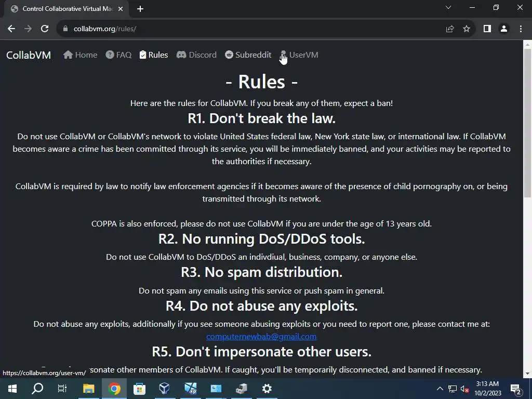
Task: Click the "R4. Do not abuse any exploits." heading
Action: click(x=261, y=306)
